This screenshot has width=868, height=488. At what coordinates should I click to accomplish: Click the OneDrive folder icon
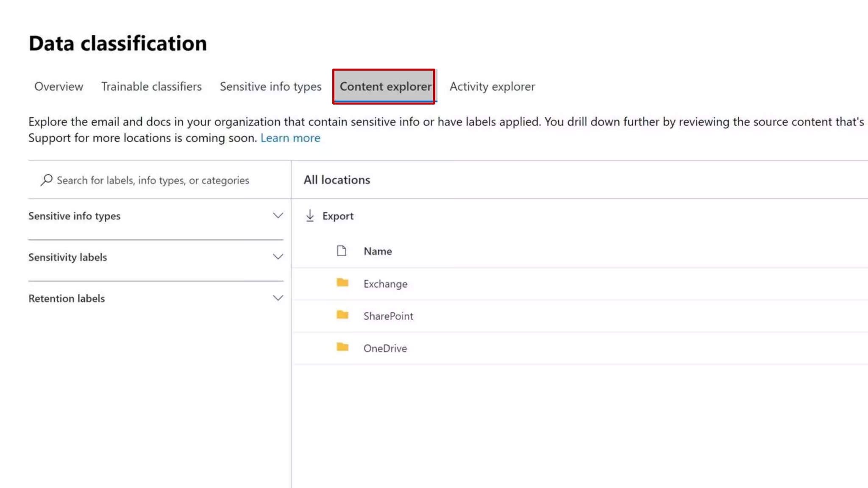[x=342, y=347]
